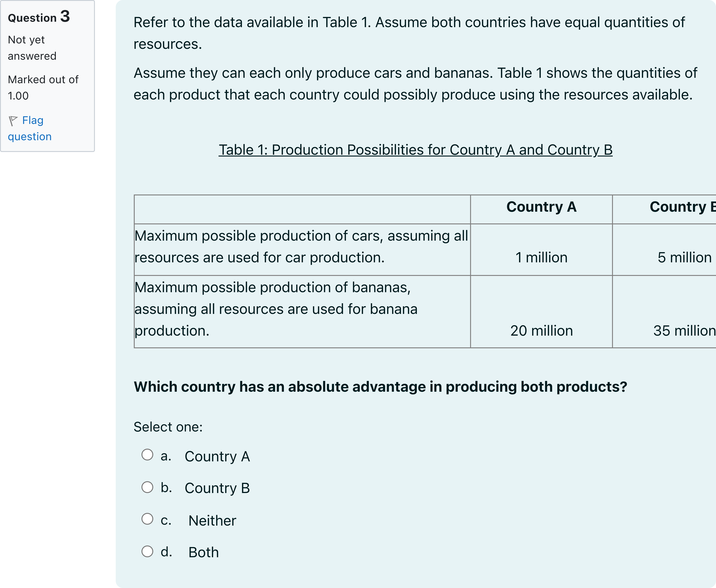Click the Marked out of 1.00 text

pyautogui.click(x=43, y=87)
